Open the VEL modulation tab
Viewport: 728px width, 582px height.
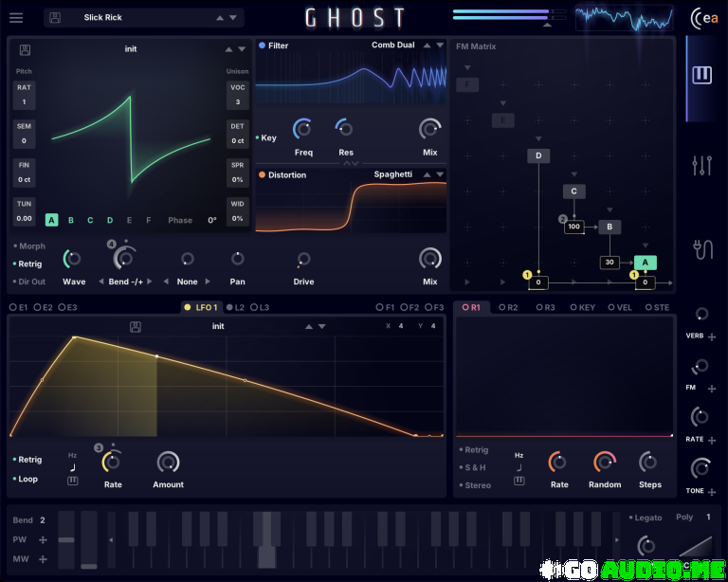(x=620, y=307)
